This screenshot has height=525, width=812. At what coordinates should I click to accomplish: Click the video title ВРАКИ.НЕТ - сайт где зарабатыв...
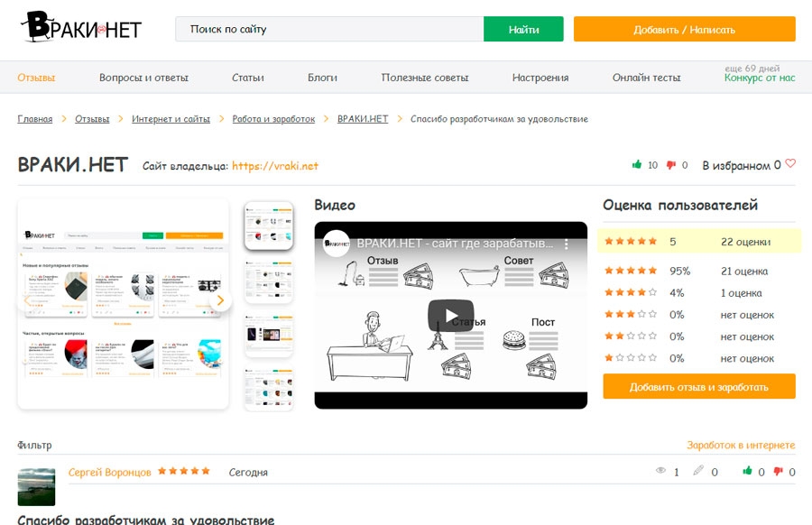455,244
